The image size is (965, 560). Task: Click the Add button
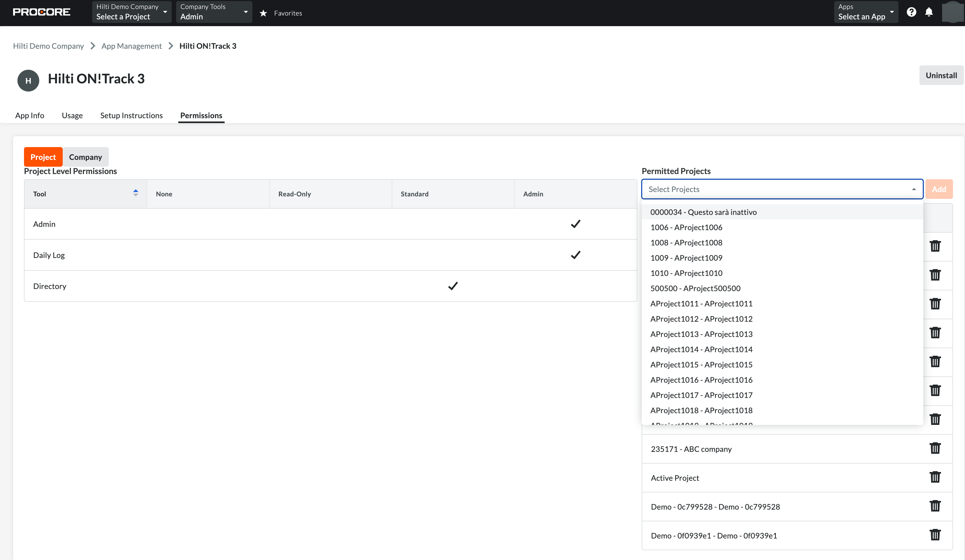tap(939, 189)
